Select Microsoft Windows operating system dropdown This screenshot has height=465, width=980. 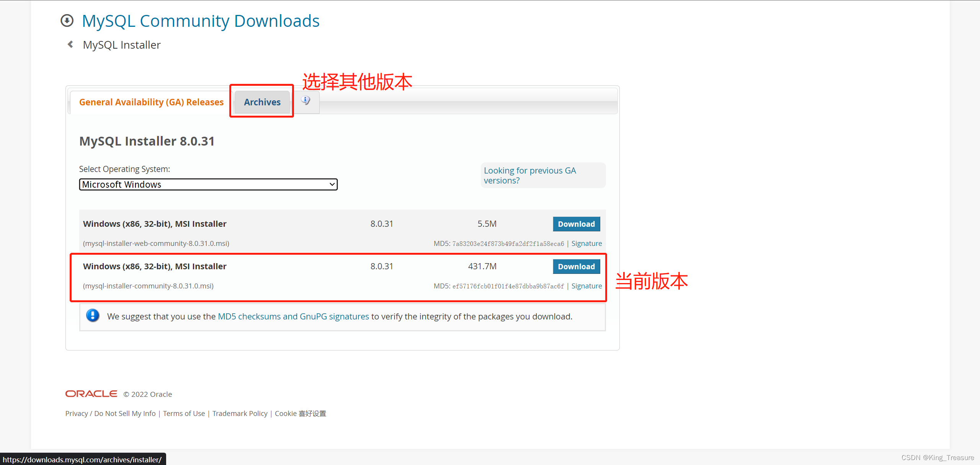pos(208,184)
